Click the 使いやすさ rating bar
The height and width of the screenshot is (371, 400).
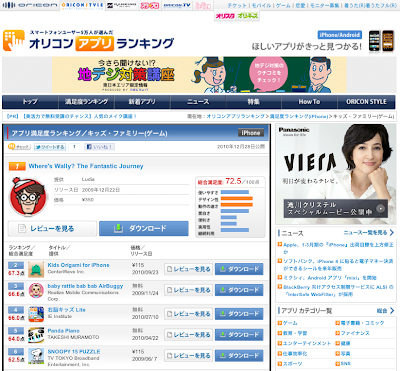click(235, 192)
